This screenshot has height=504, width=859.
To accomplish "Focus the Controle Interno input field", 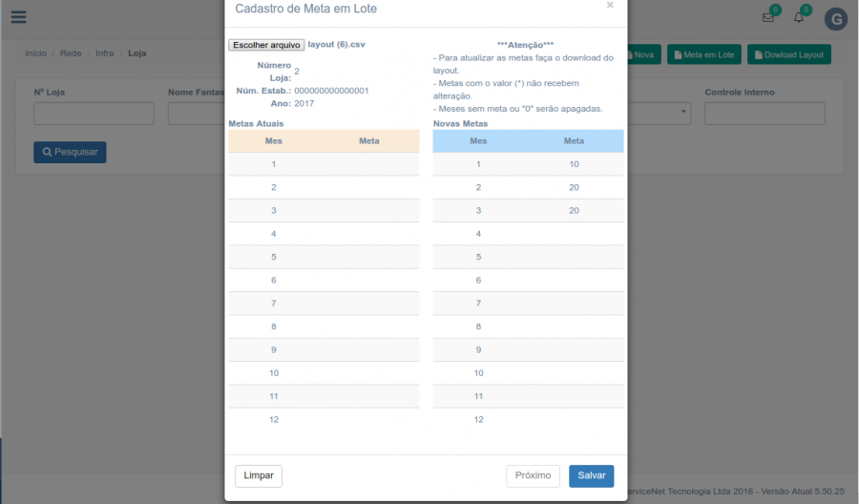I will [x=765, y=114].
